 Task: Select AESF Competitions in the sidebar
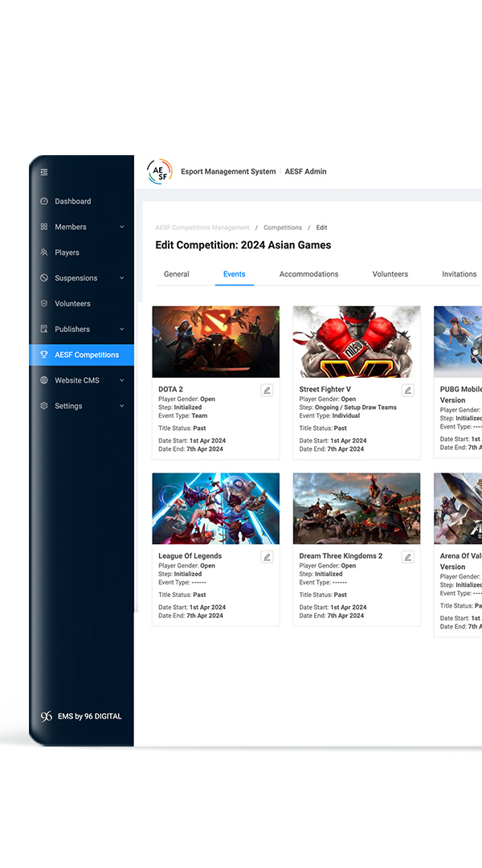point(81,355)
